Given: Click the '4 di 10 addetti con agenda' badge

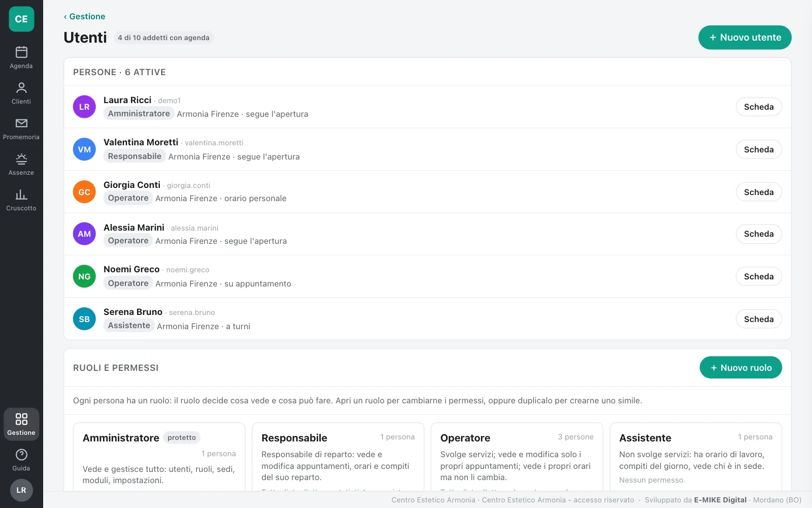Looking at the screenshot, I should [163, 38].
